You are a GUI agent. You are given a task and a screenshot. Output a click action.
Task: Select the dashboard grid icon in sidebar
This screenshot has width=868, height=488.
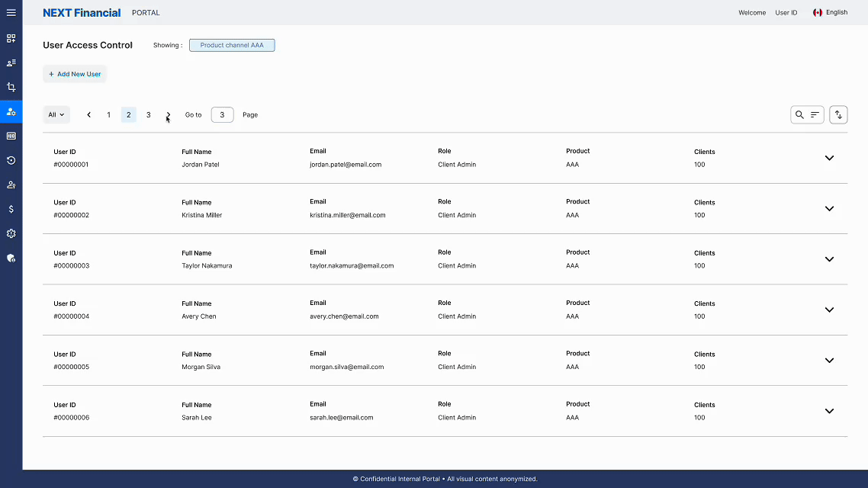coord(11,38)
